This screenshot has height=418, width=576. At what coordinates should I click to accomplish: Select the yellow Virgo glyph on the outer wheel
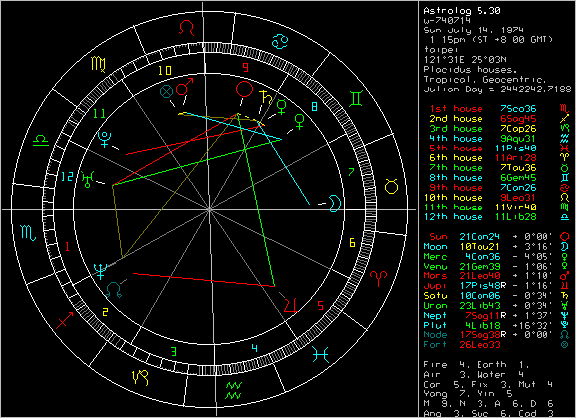coord(98,64)
